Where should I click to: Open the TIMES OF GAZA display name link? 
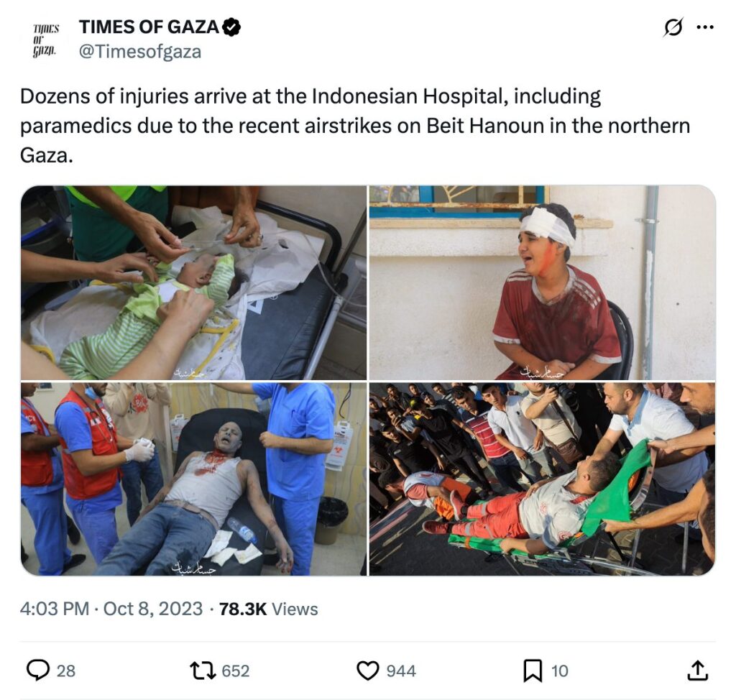pos(149,27)
